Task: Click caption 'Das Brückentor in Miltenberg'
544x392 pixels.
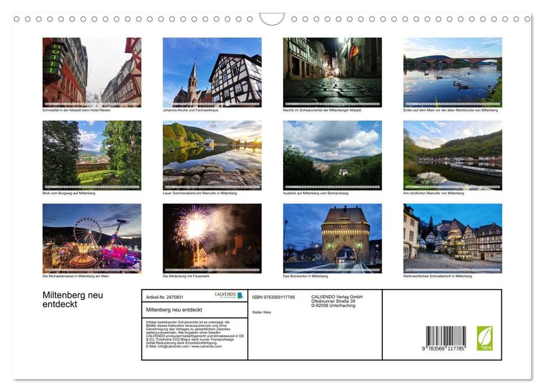Action: click(305, 276)
